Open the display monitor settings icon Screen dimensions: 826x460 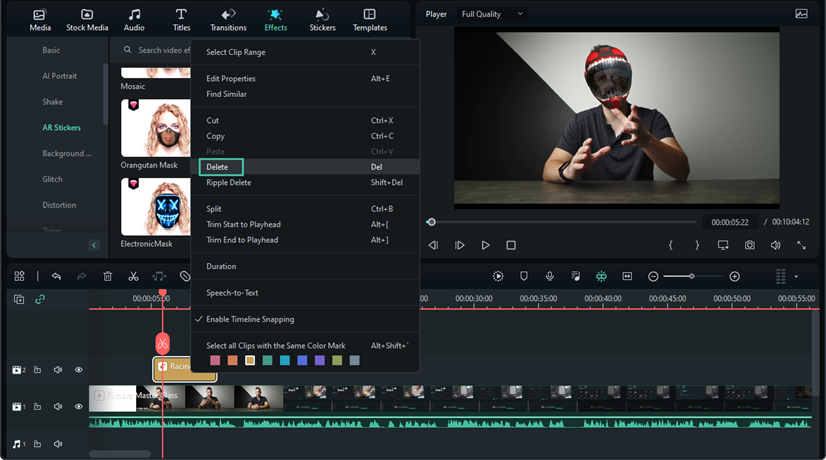tap(723, 245)
